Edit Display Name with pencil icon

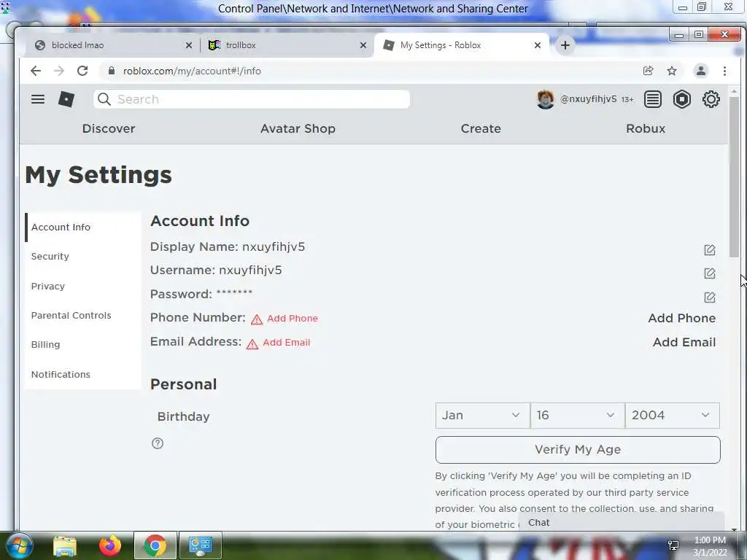point(709,250)
